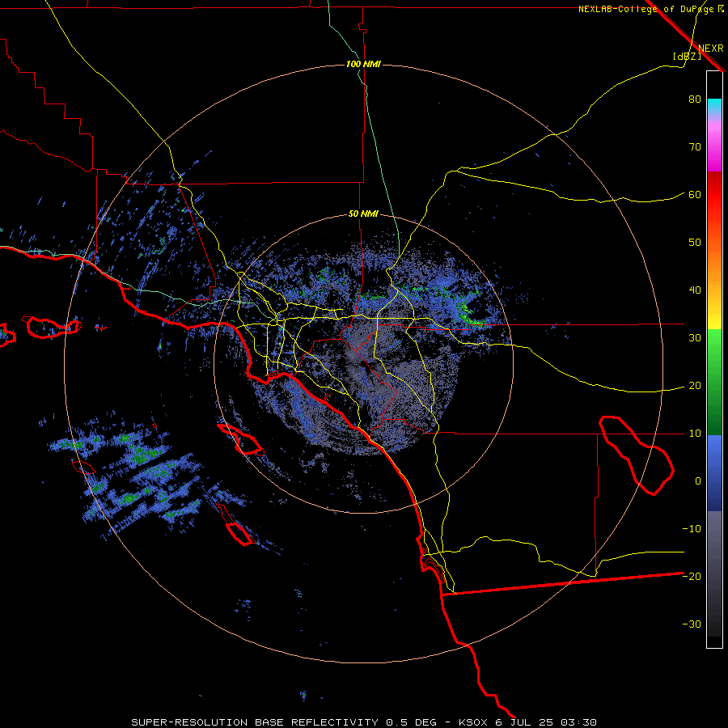Click the 40 value on dBZ scale
The height and width of the screenshot is (728, 728).
pos(695,290)
